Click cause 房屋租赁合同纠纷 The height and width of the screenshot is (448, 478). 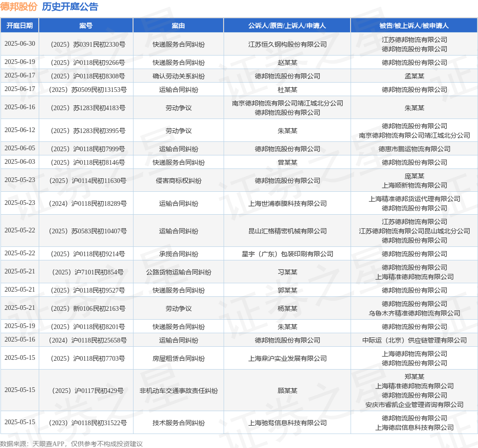pyautogui.click(x=179, y=359)
